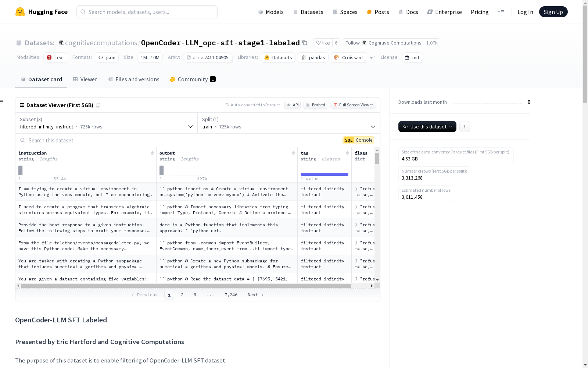
Task: Open the Use this dataset dropdown
Action: 427,127
